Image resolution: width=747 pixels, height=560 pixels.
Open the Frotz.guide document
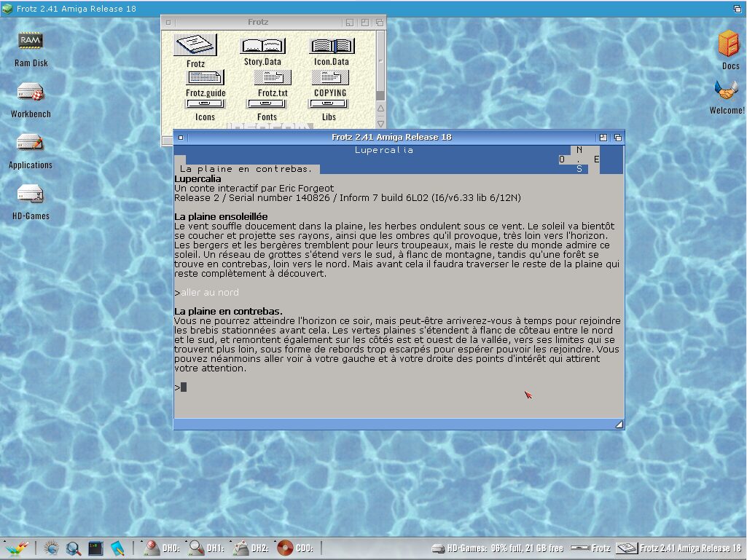pyautogui.click(x=206, y=78)
